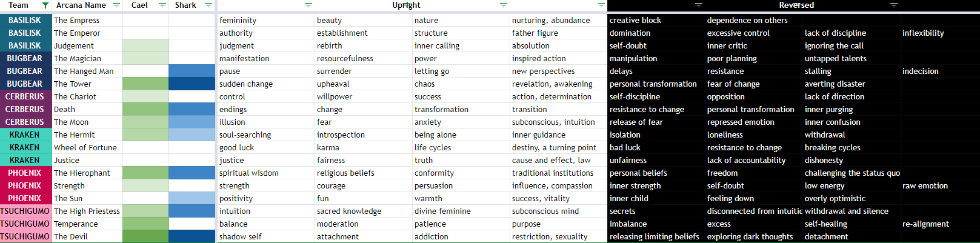The image size is (980, 243).
Task: Select the 'challenging the status quo' cell
Action: coord(852,173)
